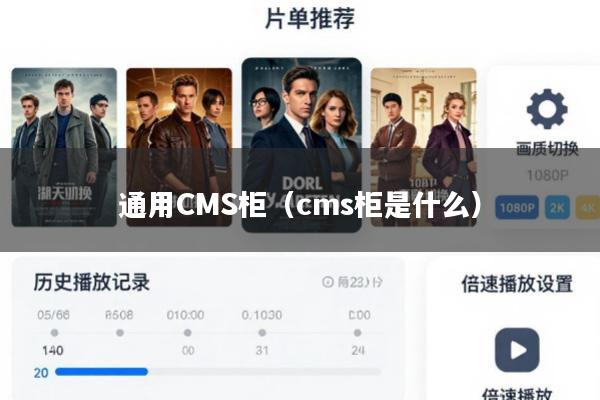Click the 6508 history timeline dot

(120, 333)
